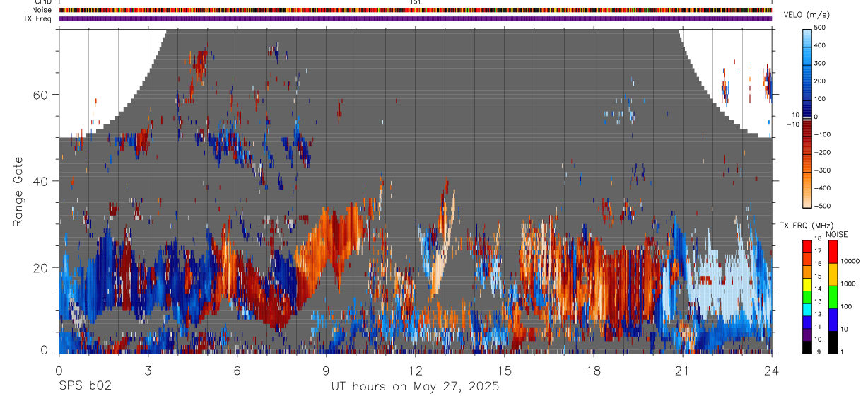The height and width of the screenshot is (401, 868).
Task: Click the velocity colorbar label 300
Action: pyautogui.click(x=821, y=63)
